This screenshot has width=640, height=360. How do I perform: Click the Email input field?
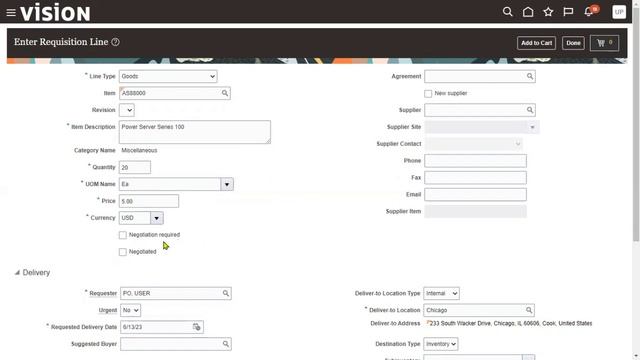tap(475, 195)
